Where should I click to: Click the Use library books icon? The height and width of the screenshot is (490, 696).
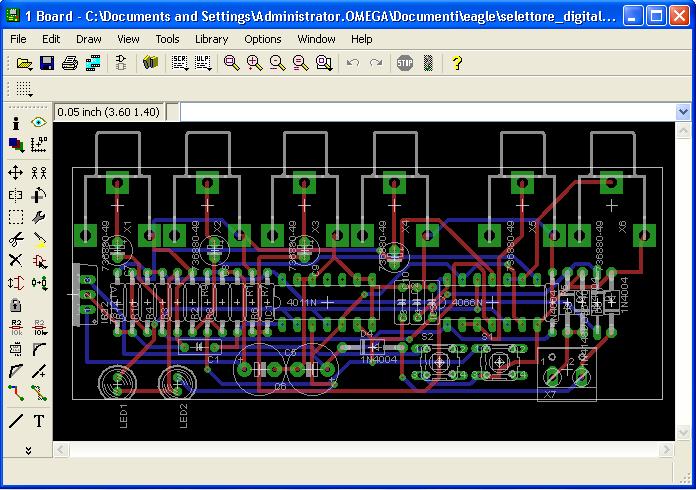pos(150,63)
